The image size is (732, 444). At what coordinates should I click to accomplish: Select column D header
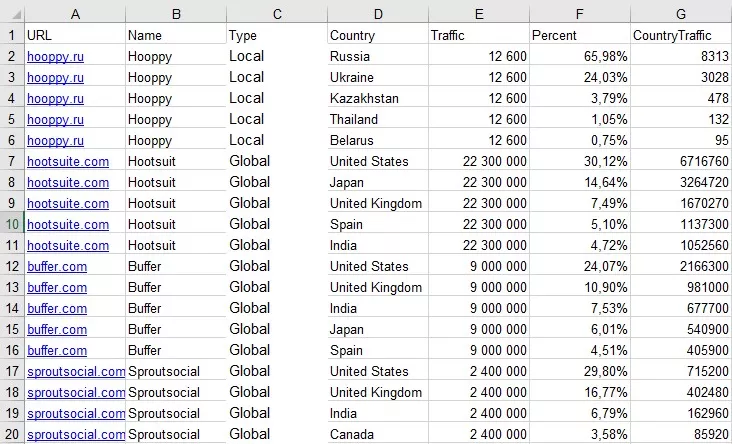point(378,14)
